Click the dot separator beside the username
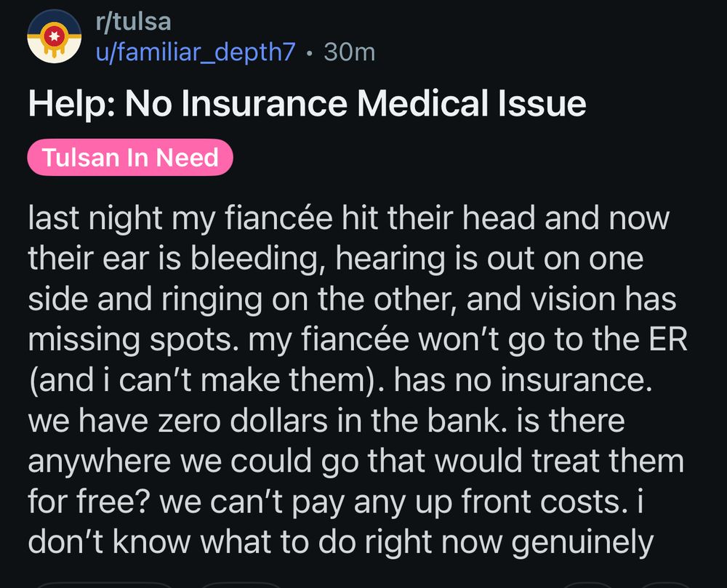The image size is (727, 588). tap(310, 53)
